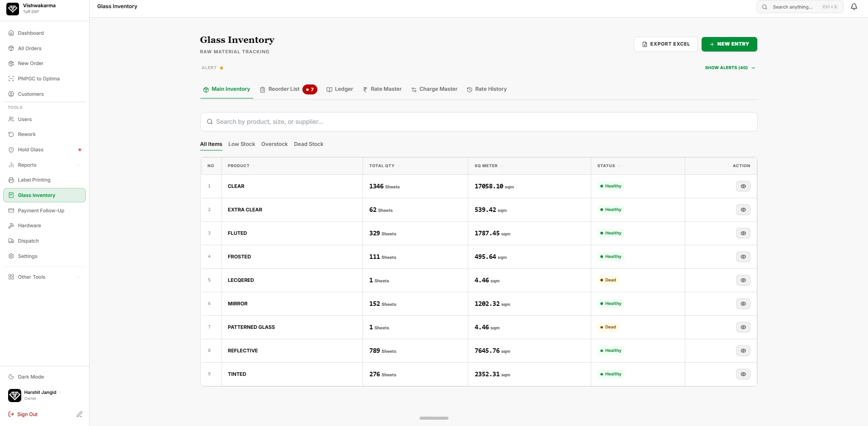This screenshot has height=426, width=868.
Task: Open PNPGC to Optima tool
Action: pyautogui.click(x=44, y=79)
